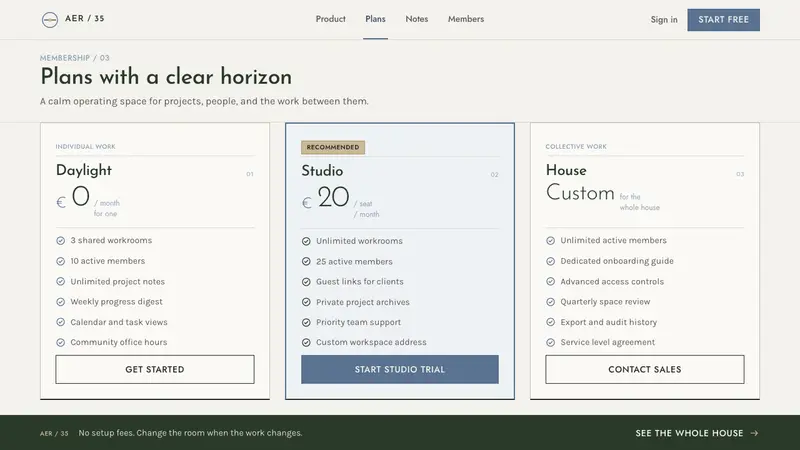This screenshot has height=450, width=800.
Task: Select the Plans nav tab
Action: (376, 19)
